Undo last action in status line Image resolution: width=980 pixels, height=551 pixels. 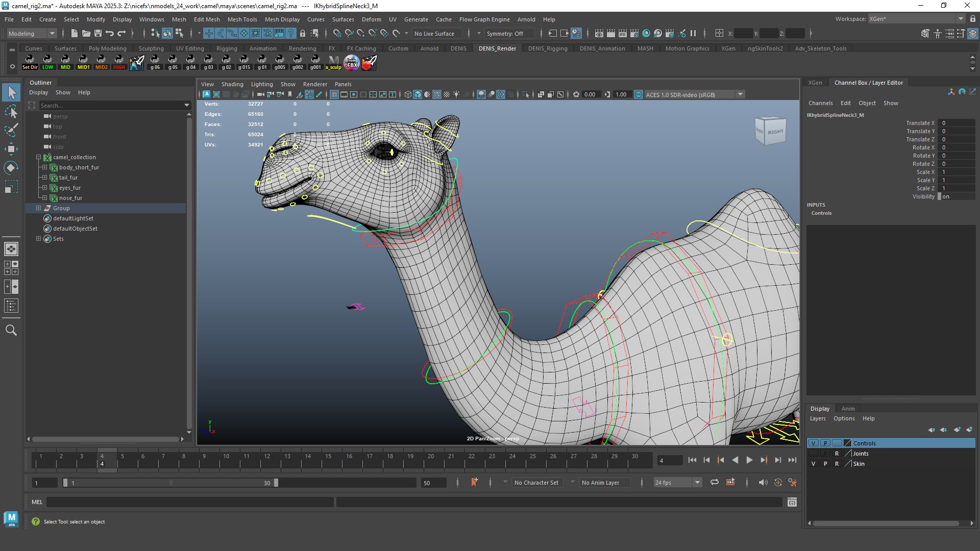click(x=110, y=34)
